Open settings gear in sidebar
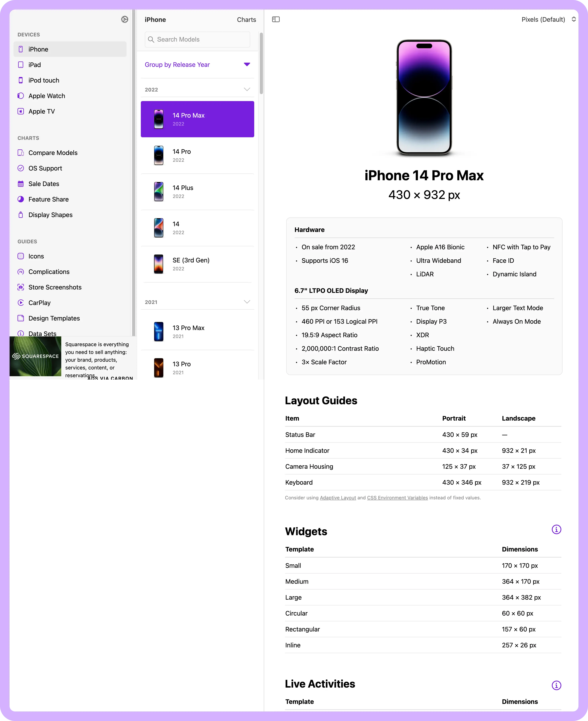 pyautogui.click(x=125, y=19)
